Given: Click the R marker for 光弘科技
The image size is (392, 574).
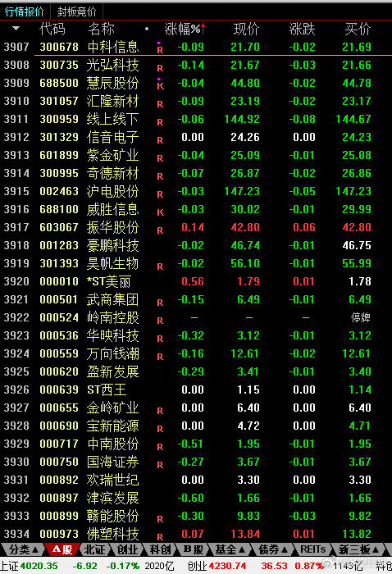Looking at the screenshot, I should 160,68.
